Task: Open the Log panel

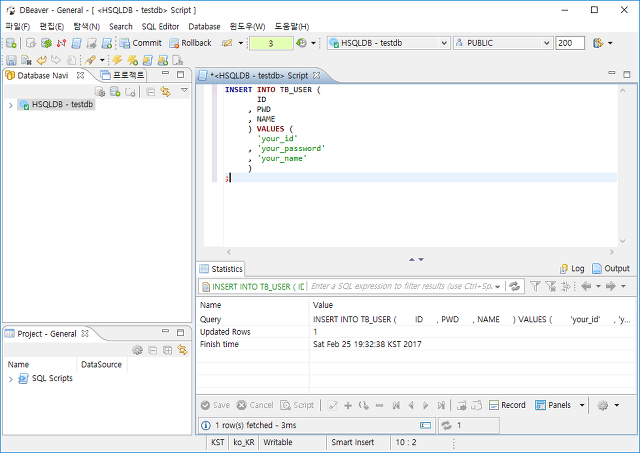Action: click(x=572, y=269)
